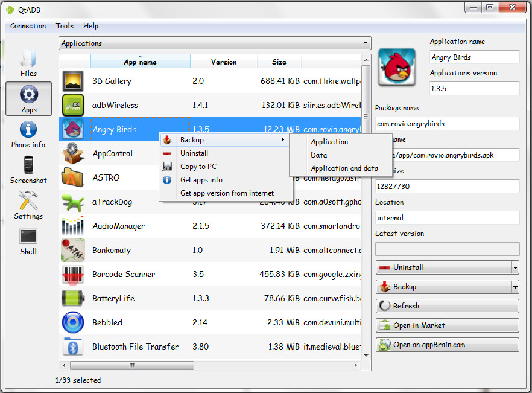Image resolution: width=532 pixels, height=393 pixels.
Task: Click the Package name field
Action: [447, 124]
